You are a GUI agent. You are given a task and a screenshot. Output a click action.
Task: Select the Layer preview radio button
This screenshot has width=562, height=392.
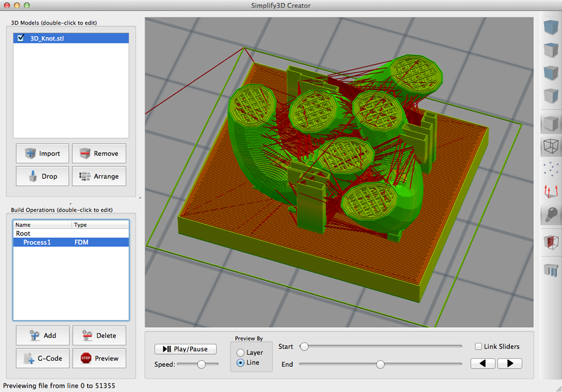tap(240, 353)
